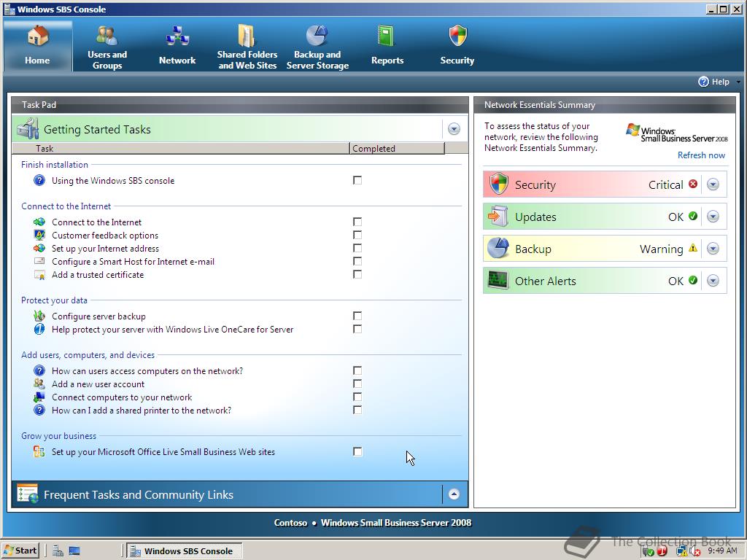This screenshot has height=560, width=747.
Task: Check Using the Windows SBS console completed
Action: 357,180
